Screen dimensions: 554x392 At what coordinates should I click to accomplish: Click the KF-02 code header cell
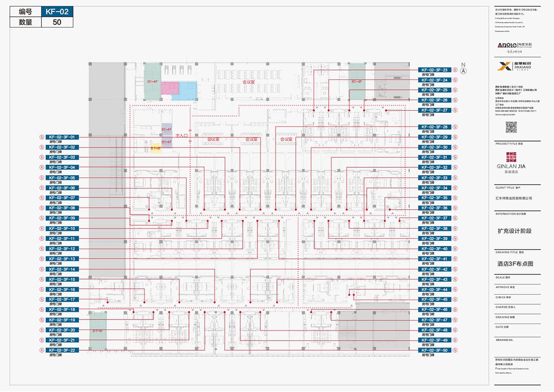point(56,12)
